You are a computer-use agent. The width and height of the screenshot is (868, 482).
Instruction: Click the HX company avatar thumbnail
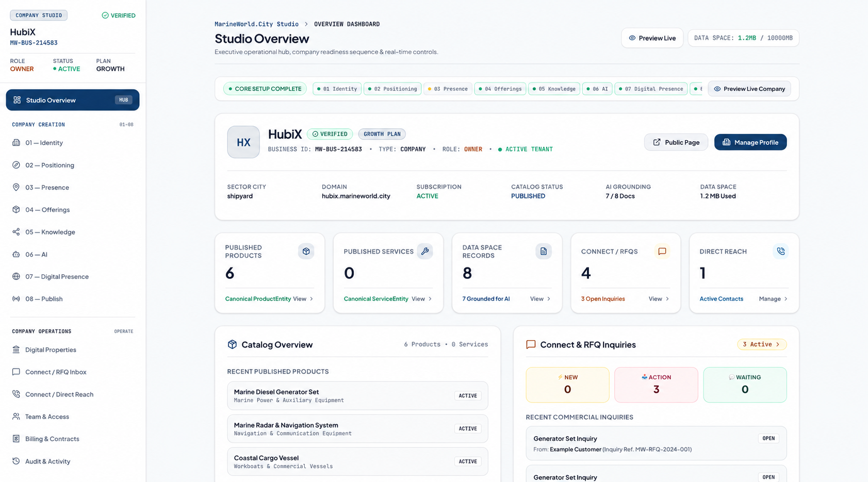[x=243, y=142]
